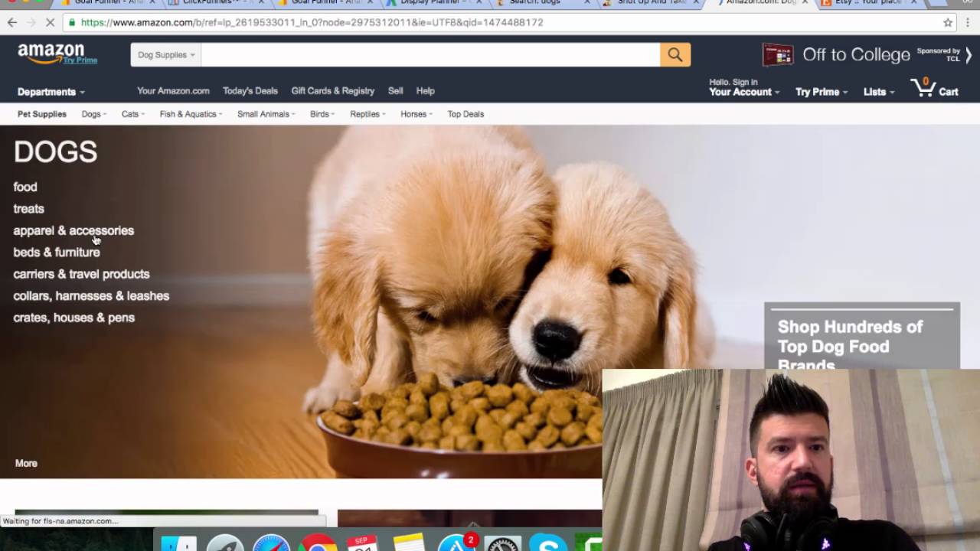Open the Dog Supplies search category dropdown

click(166, 54)
